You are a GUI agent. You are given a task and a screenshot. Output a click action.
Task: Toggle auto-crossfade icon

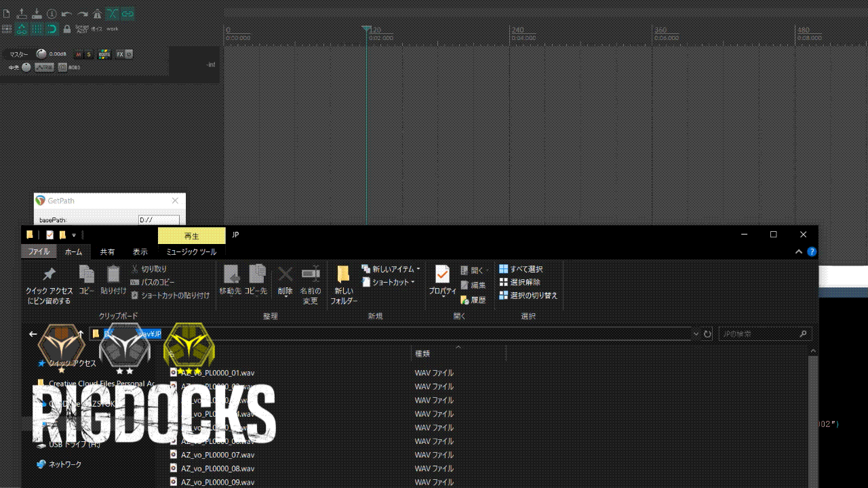coord(112,14)
